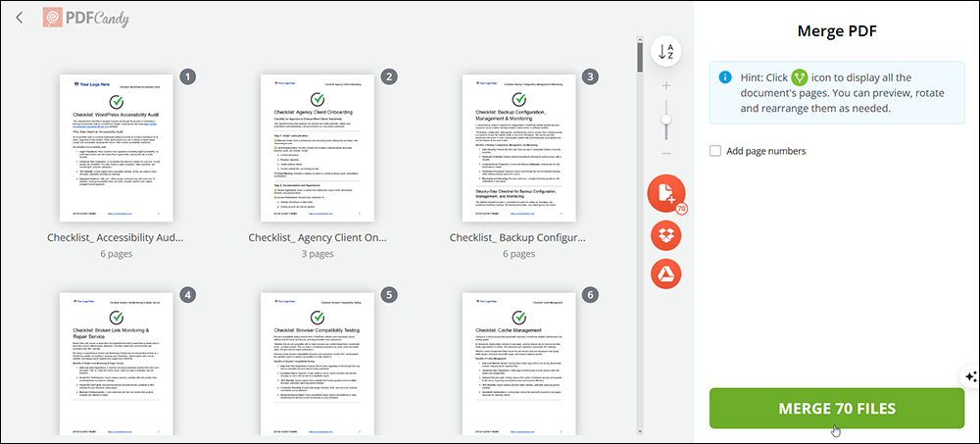Click the Merge PDF heading
This screenshot has width=980, height=444.
tap(837, 32)
